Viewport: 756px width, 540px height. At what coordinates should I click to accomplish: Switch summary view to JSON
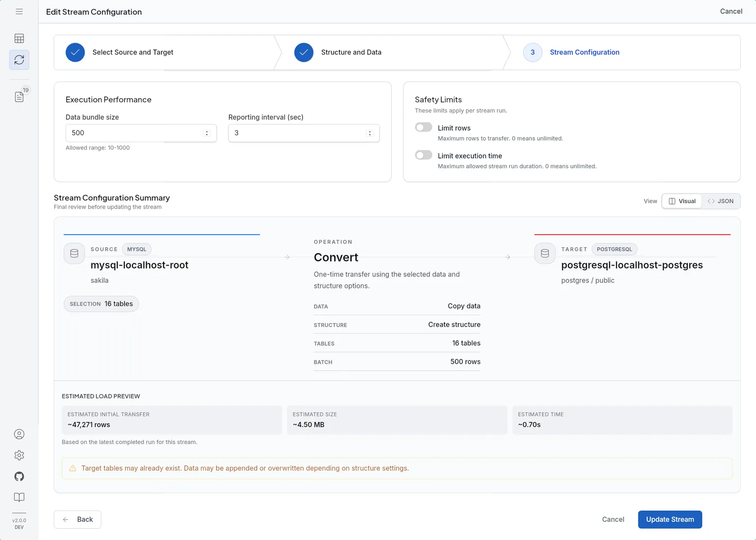(721, 201)
